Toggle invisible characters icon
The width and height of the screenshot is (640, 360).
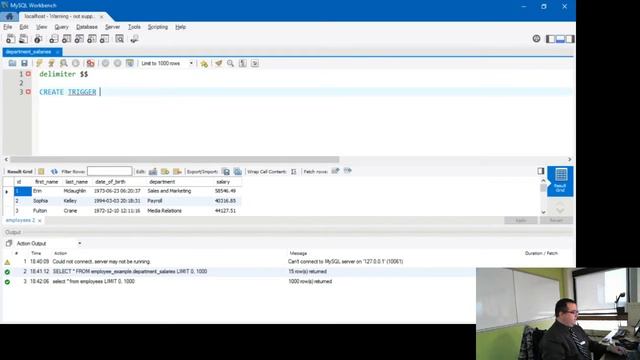(243, 63)
